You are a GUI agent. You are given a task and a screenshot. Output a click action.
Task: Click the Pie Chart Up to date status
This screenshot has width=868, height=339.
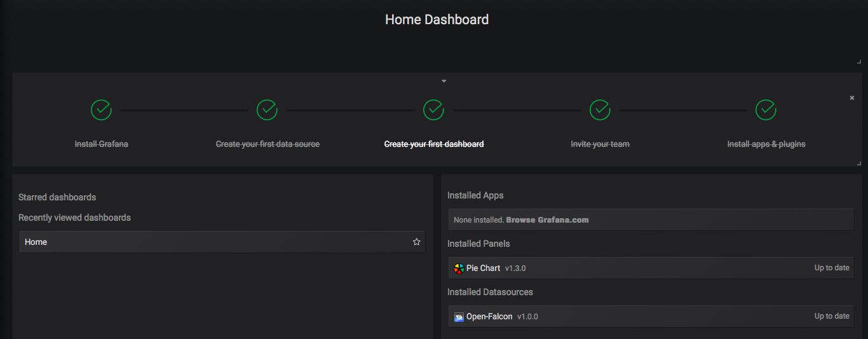[832, 268]
